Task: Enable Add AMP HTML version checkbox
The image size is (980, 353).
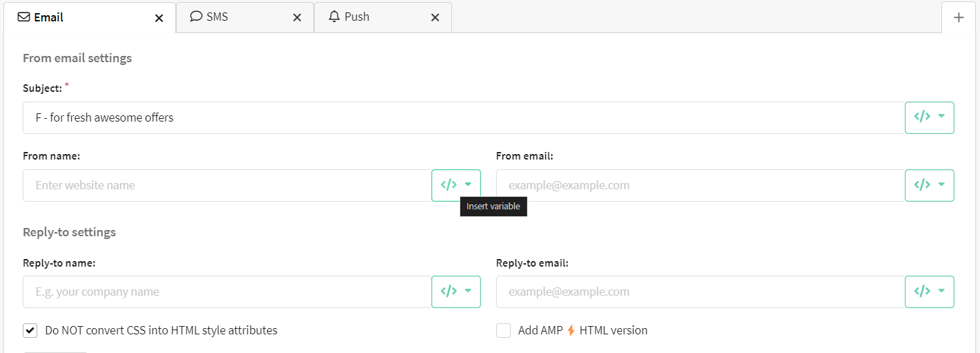Action: (x=503, y=330)
